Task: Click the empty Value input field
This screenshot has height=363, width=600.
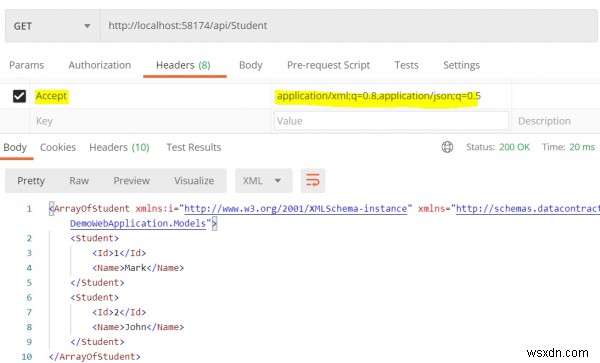Action: pos(391,121)
